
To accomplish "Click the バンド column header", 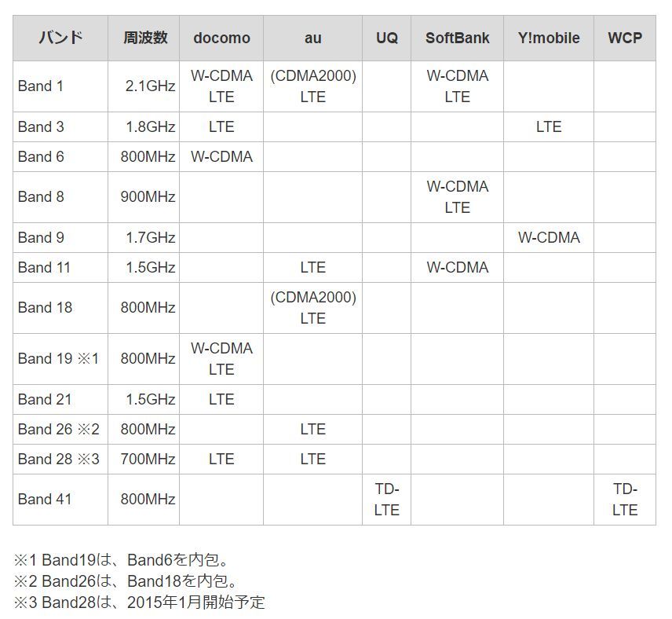I will pyautogui.click(x=60, y=38).
